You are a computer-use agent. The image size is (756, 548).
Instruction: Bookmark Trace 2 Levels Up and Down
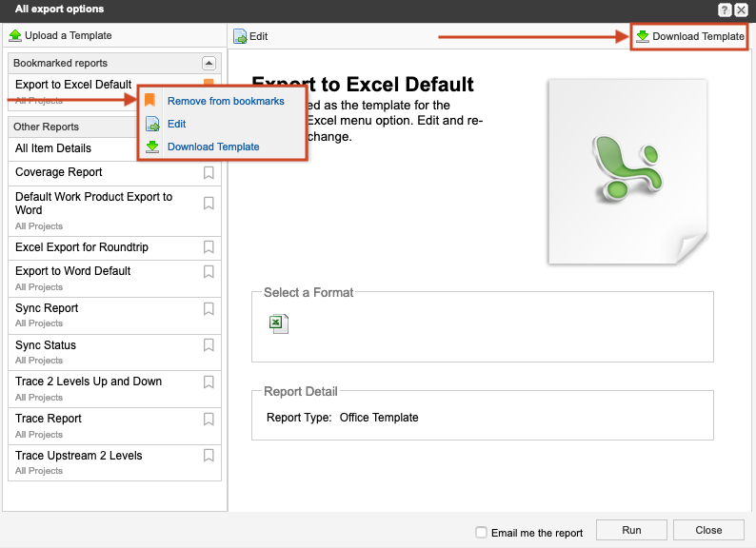(209, 382)
